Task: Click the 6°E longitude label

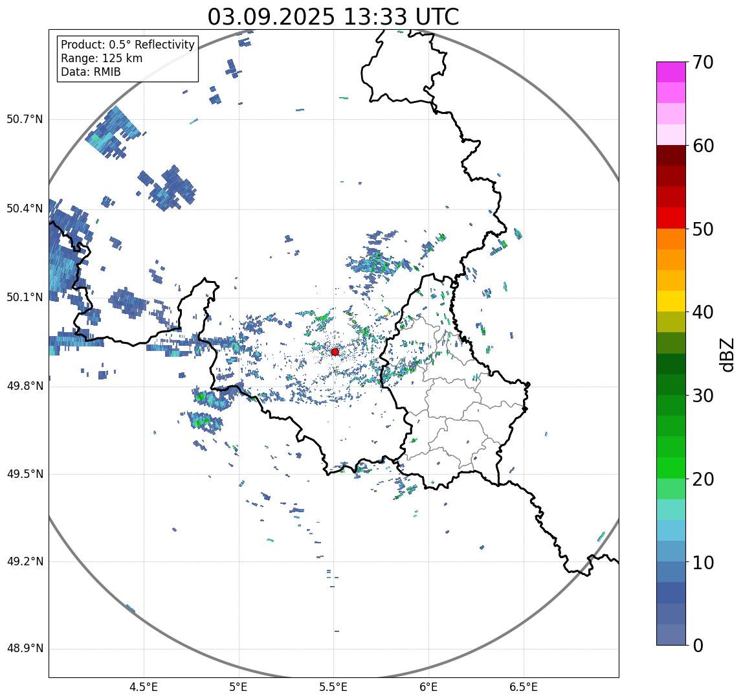Action: pyautogui.click(x=428, y=687)
